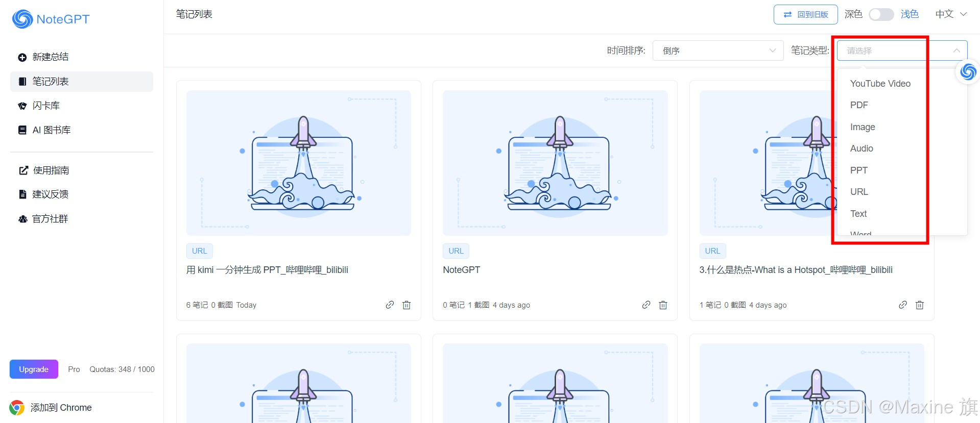Open 建议反馈 in the sidebar
980x423 pixels.
coord(82,194)
